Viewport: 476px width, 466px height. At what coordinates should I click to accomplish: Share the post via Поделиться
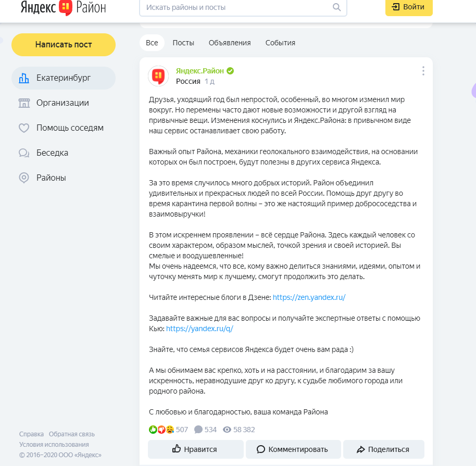click(x=383, y=449)
